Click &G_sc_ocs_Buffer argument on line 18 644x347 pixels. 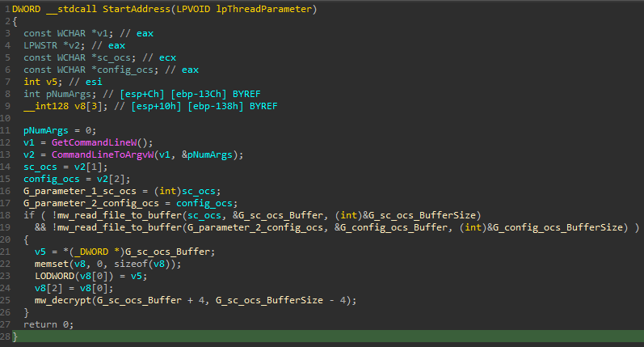click(278, 215)
